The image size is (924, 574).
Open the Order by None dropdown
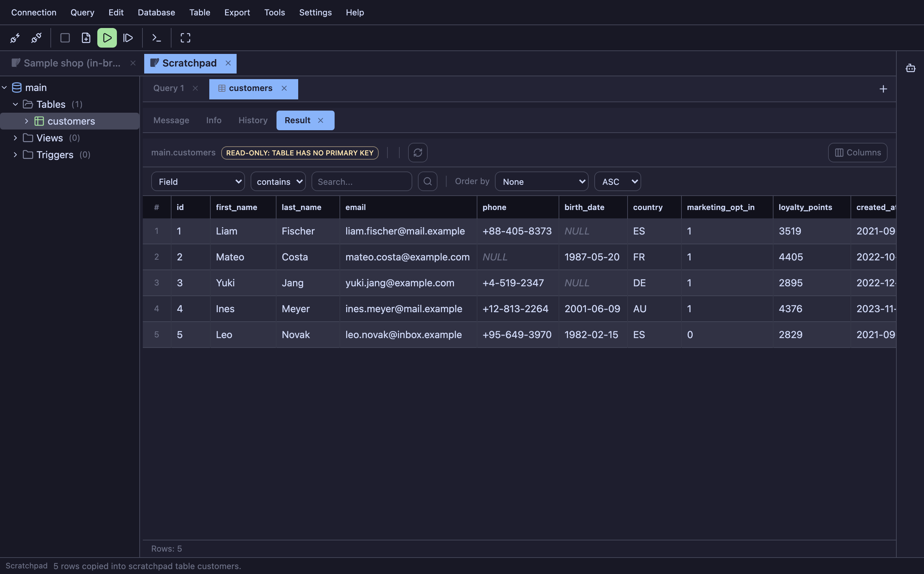tap(541, 181)
